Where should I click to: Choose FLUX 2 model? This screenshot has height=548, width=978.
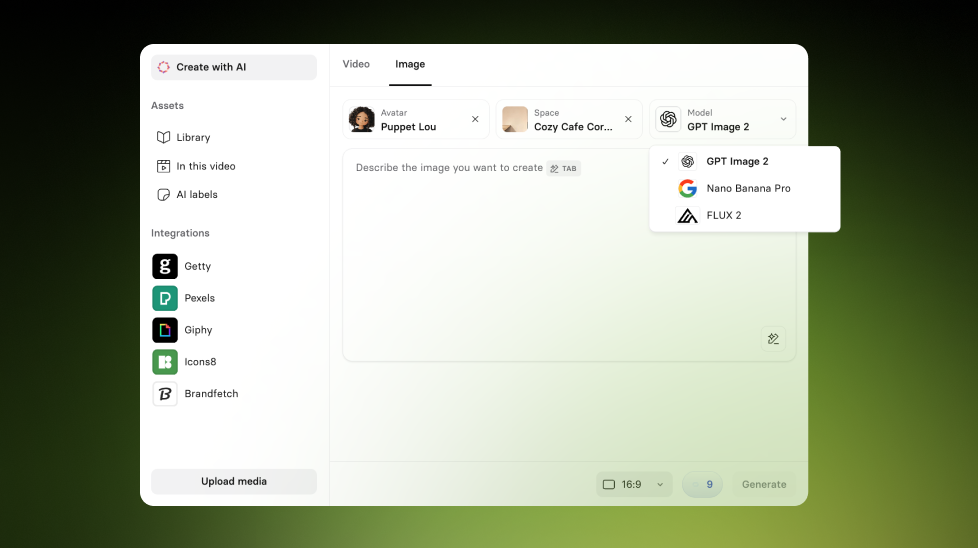(x=745, y=216)
